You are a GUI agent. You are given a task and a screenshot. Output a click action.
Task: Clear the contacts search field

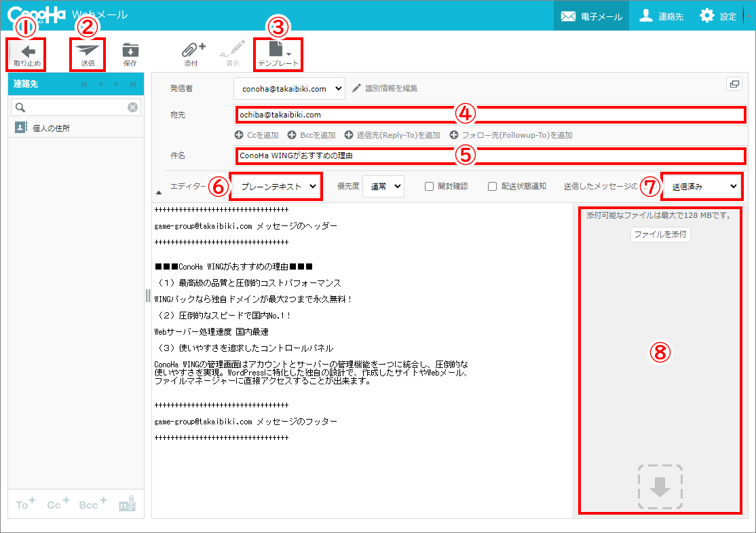[x=132, y=107]
